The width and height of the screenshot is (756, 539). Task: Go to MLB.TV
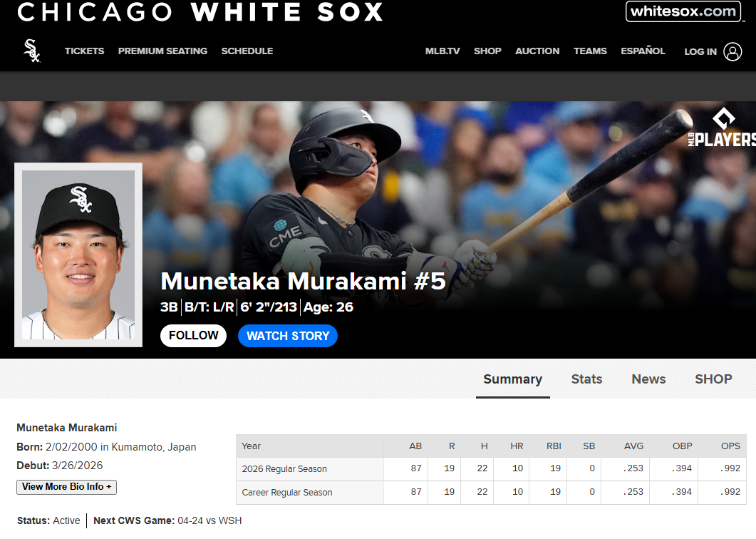point(442,51)
